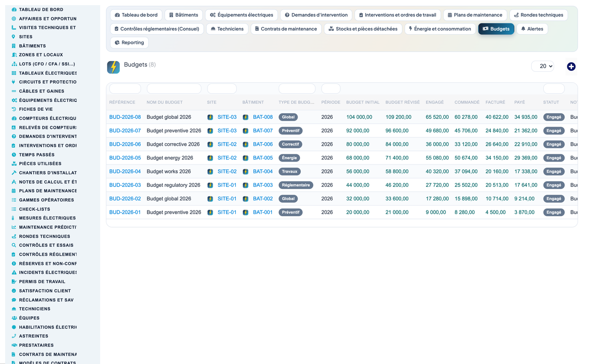Open the Reporting tab
589x364 pixels.
point(129,43)
